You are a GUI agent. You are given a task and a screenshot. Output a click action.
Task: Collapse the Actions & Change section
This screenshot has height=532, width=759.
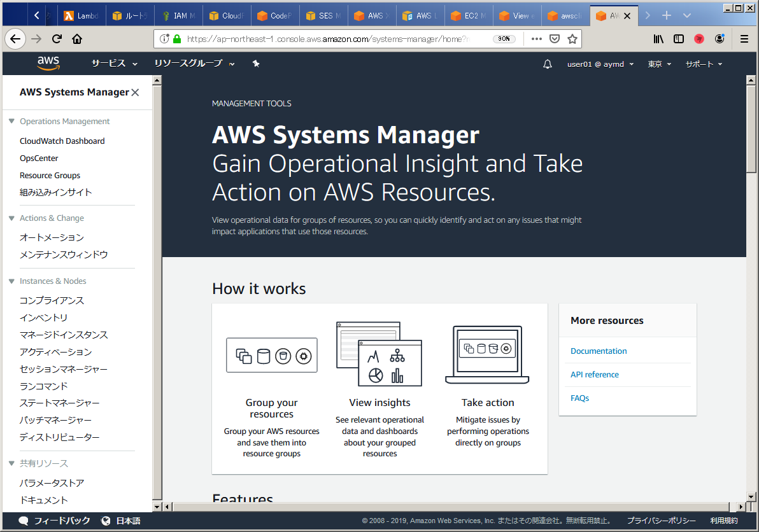click(11, 218)
